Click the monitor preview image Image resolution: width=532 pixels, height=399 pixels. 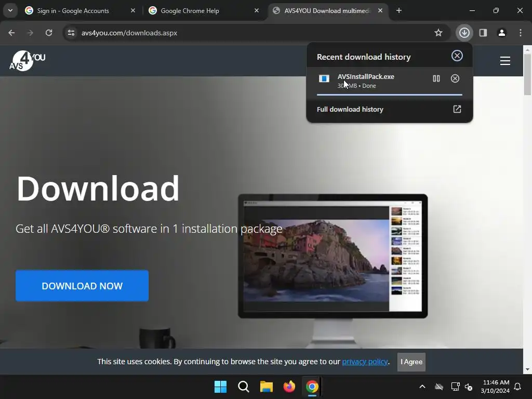pos(333,256)
